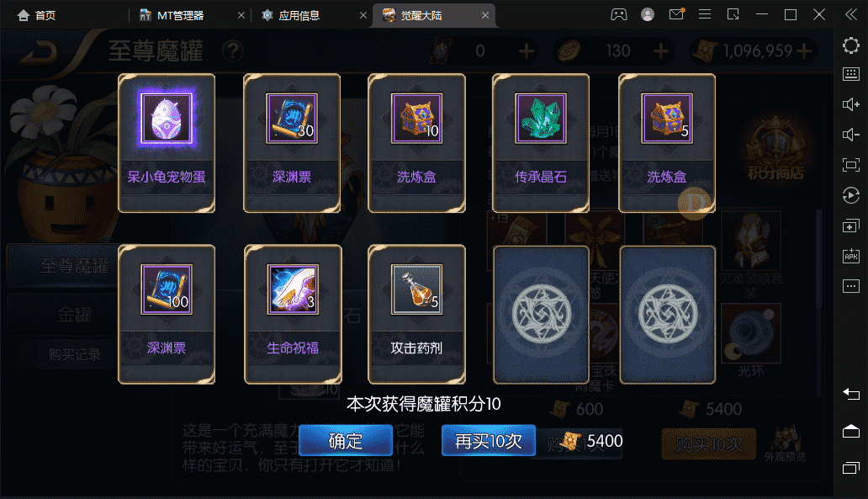Viewport: 868px width, 499px height.
Task: Select the 攻击药剂 potion reward card
Action: coord(416,315)
